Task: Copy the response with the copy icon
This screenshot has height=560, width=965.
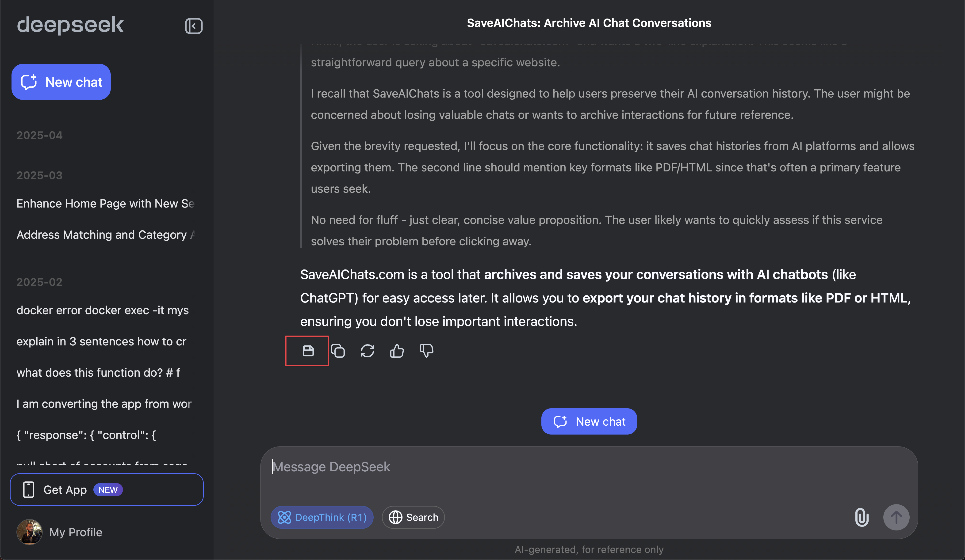Action: [338, 351]
